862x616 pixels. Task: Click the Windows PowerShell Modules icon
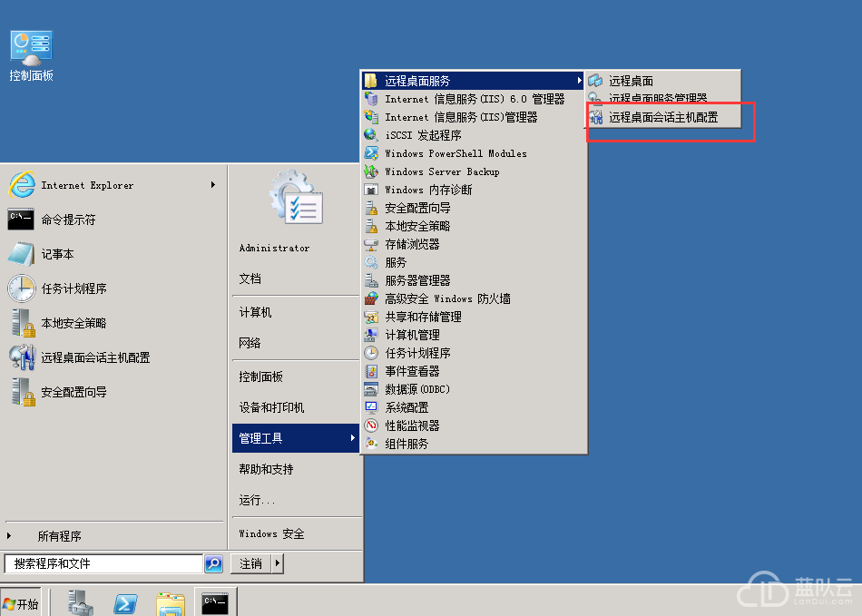pos(371,153)
